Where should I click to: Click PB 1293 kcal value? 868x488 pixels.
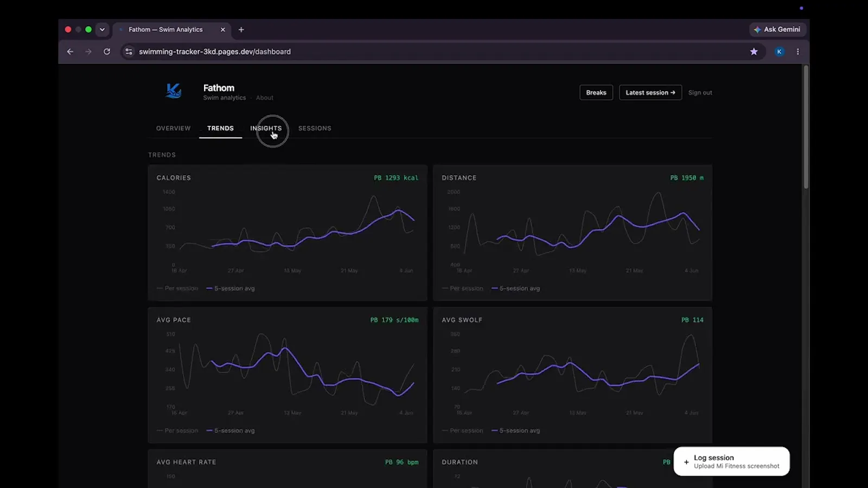(396, 178)
